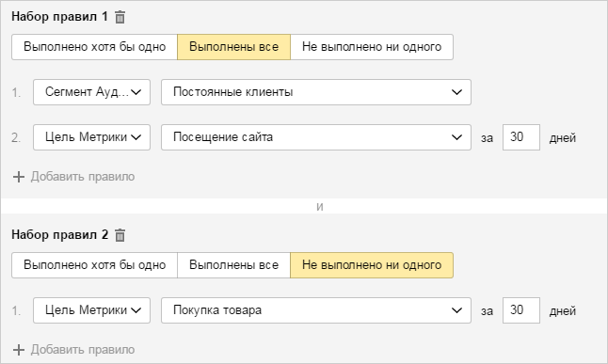Image resolution: width=608 pixels, height=364 pixels.
Task: Open 'Сегмент Ауд...' rule type dropdown
Action: click(91, 92)
